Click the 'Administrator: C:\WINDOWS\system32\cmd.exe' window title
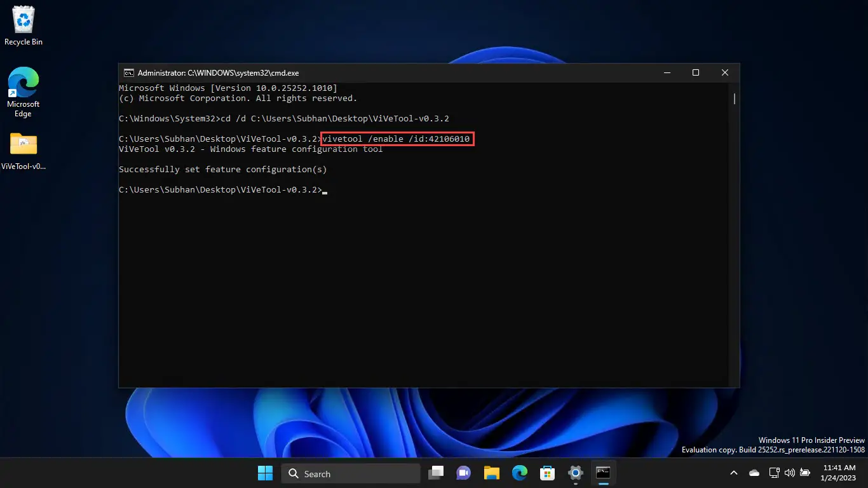This screenshot has height=488, width=868. coord(219,73)
